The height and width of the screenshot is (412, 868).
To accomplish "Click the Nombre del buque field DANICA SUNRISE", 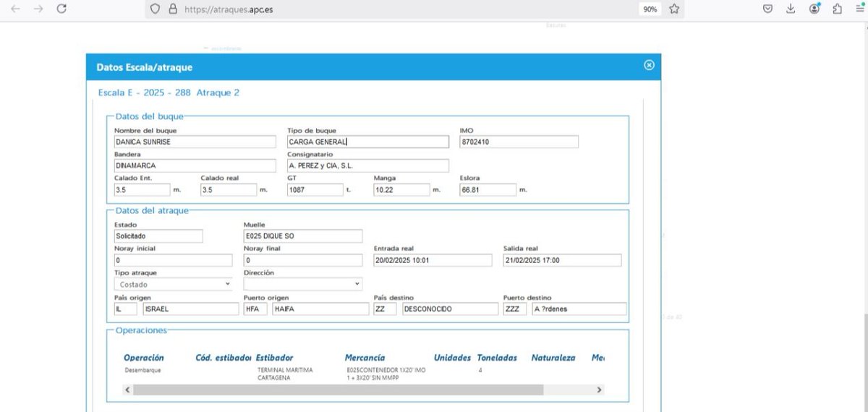I will [195, 142].
